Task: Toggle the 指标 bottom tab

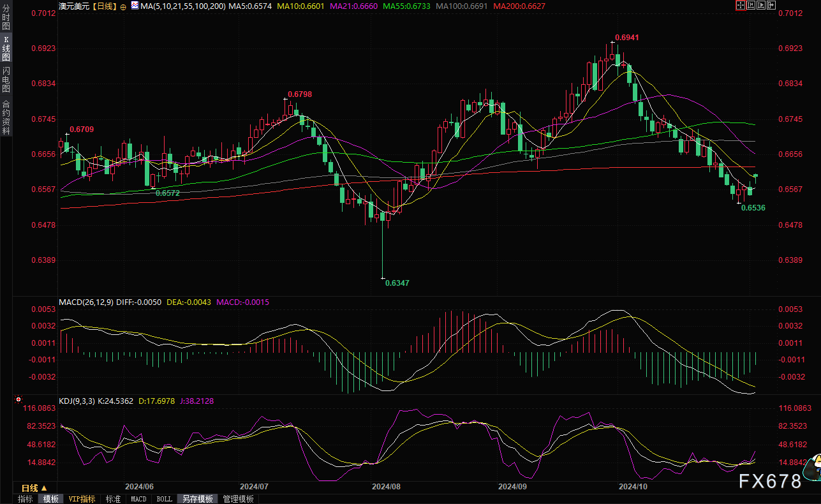Action: pos(26,499)
